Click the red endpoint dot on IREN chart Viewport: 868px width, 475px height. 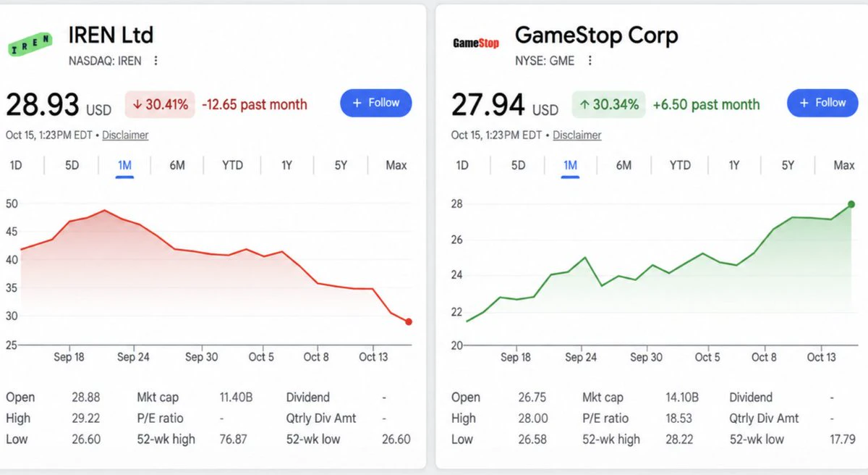click(x=409, y=321)
